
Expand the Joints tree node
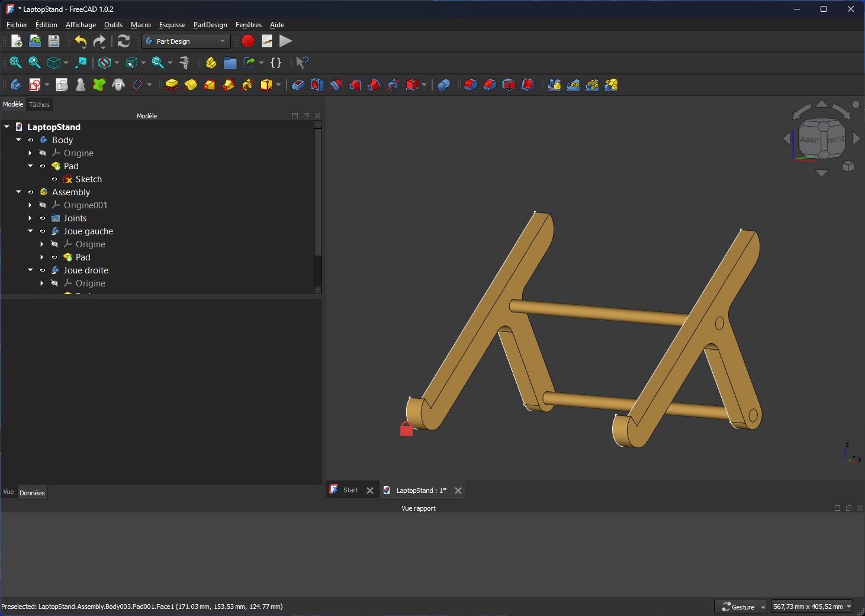[30, 218]
